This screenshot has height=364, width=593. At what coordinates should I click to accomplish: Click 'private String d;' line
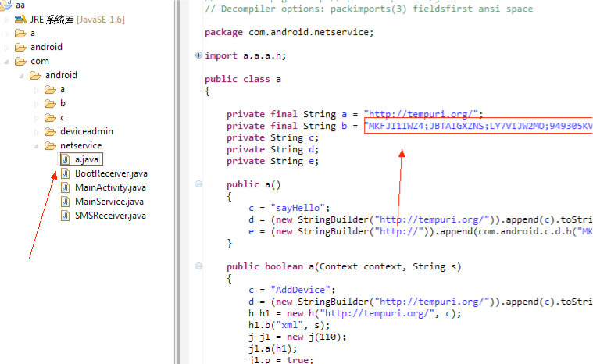(x=273, y=150)
